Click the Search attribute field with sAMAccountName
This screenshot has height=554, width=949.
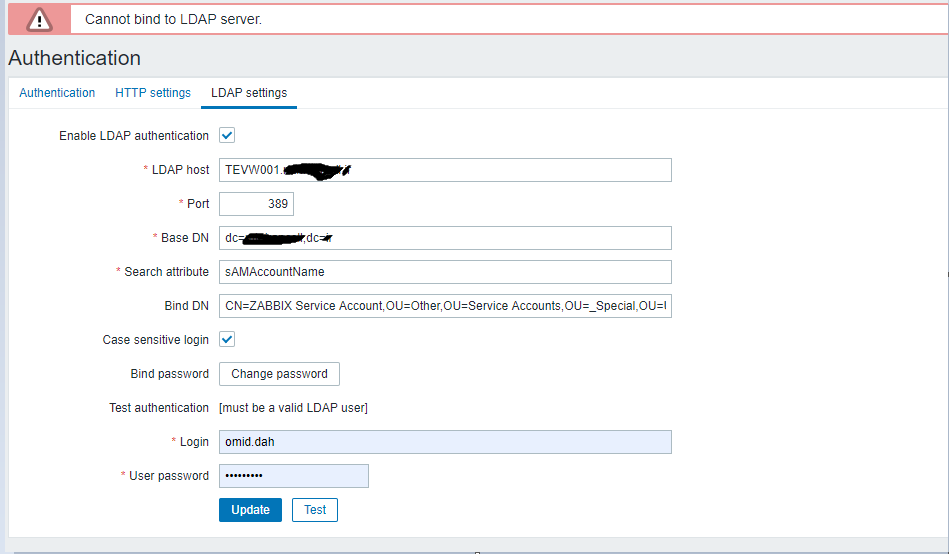[445, 272]
